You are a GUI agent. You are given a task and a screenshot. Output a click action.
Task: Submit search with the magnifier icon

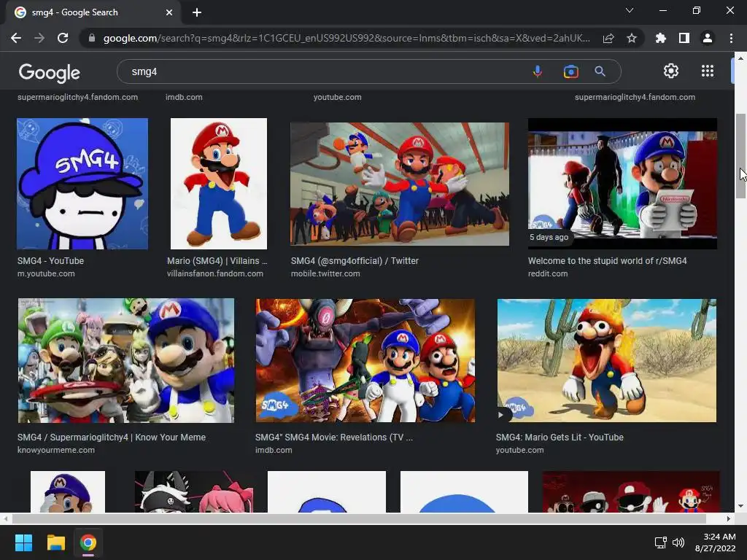pyautogui.click(x=600, y=71)
